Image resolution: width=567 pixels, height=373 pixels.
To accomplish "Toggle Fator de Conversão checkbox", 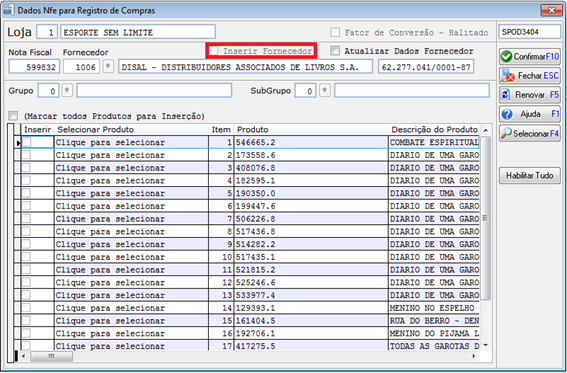I will [335, 33].
